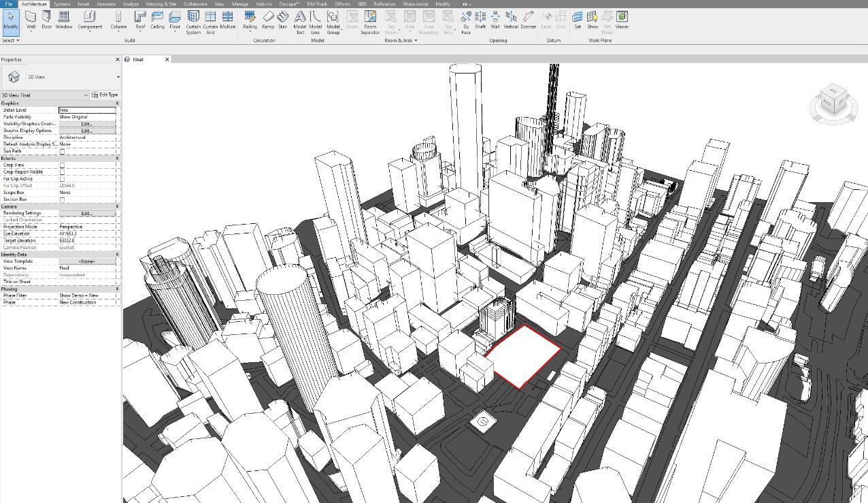Open the Annotate ribbon tab
Image resolution: width=868 pixels, height=503 pixels.
[106, 4]
